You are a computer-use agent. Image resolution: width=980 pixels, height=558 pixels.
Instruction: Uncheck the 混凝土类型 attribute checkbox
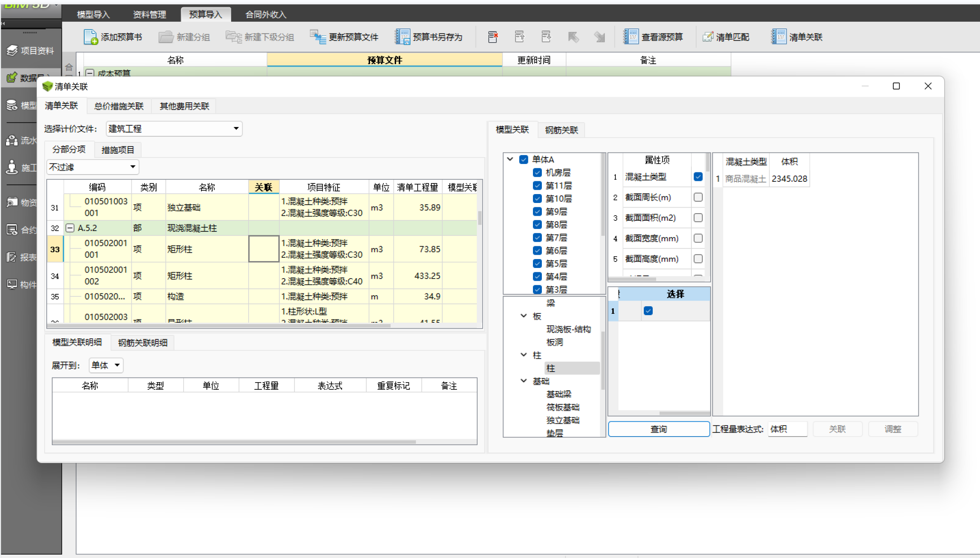pos(698,177)
